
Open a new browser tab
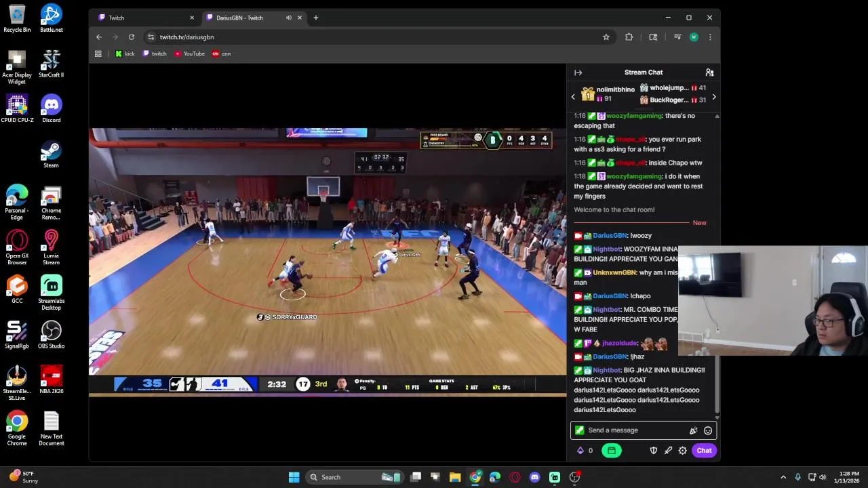315,18
